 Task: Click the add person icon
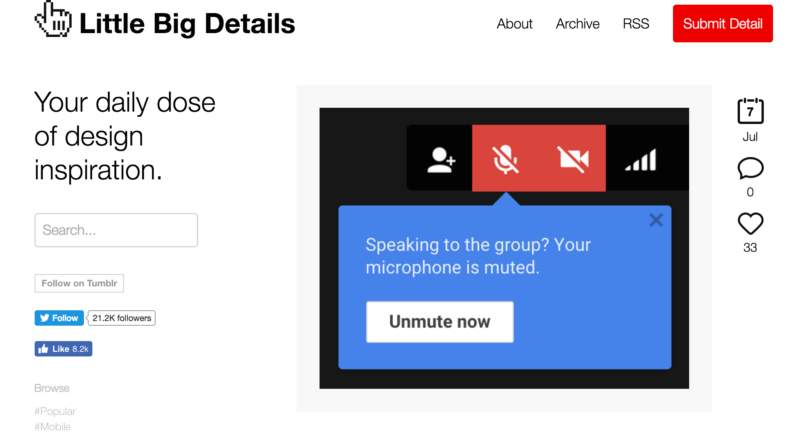[x=440, y=158]
